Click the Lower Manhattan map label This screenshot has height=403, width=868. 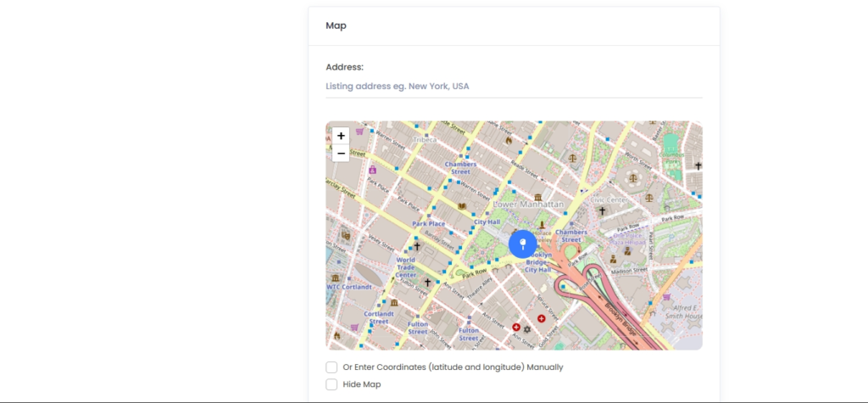click(x=528, y=204)
